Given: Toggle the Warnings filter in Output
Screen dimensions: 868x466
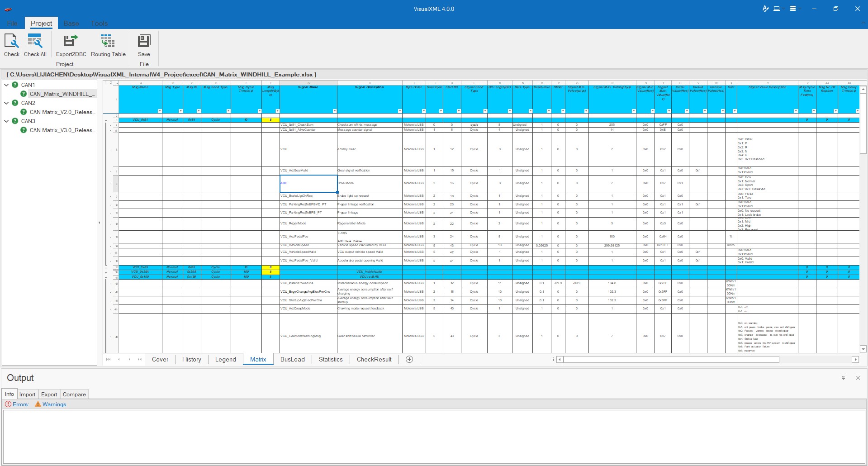Looking at the screenshot, I should tap(51, 404).
